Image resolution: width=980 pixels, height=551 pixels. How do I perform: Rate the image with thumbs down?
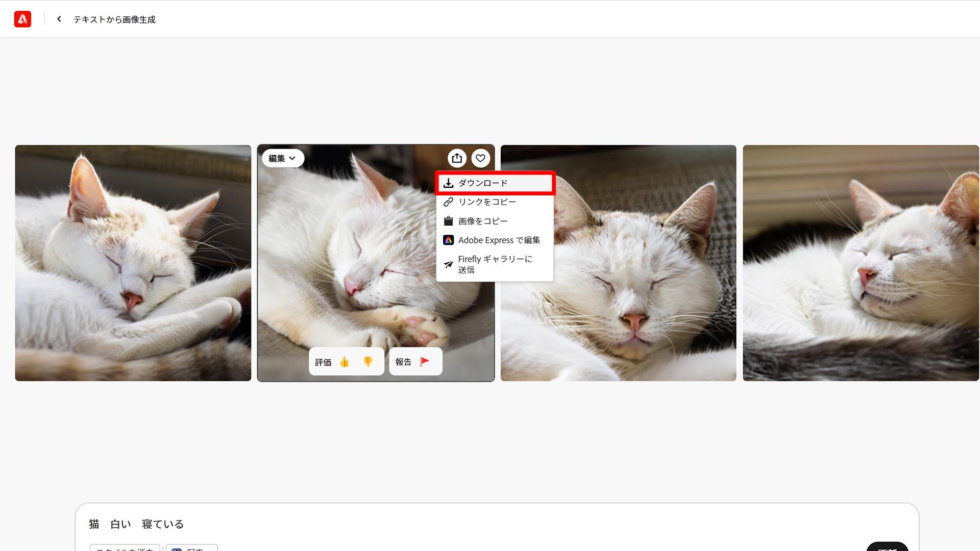click(x=367, y=362)
